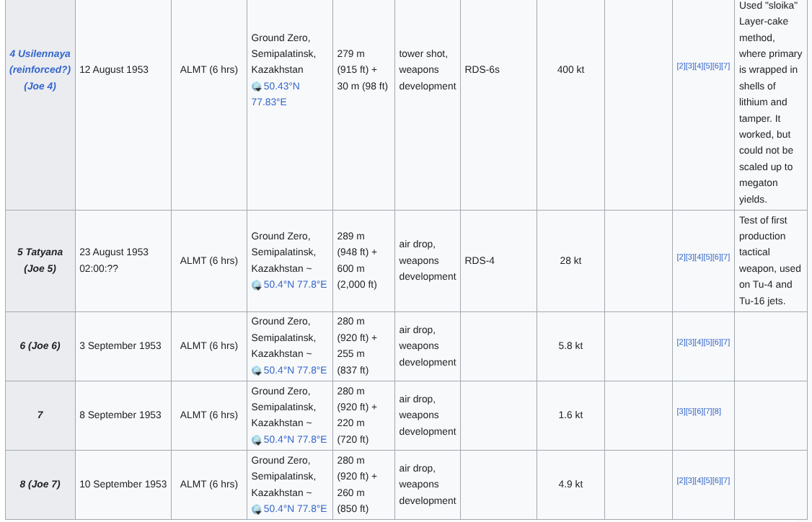Open reference [8] in 8 September 1953 row
This screenshot has height=522, width=812.
pos(717,412)
